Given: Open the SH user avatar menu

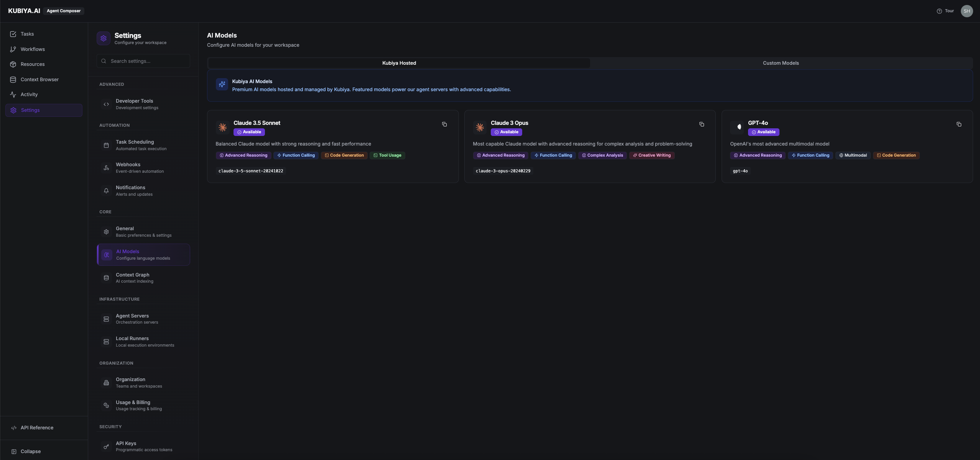Looking at the screenshot, I should pos(967,11).
